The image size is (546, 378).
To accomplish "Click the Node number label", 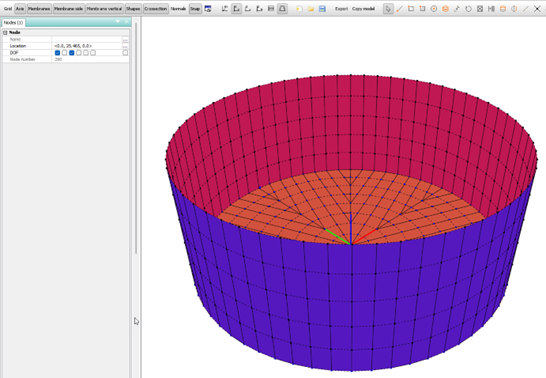I will [x=22, y=60].
